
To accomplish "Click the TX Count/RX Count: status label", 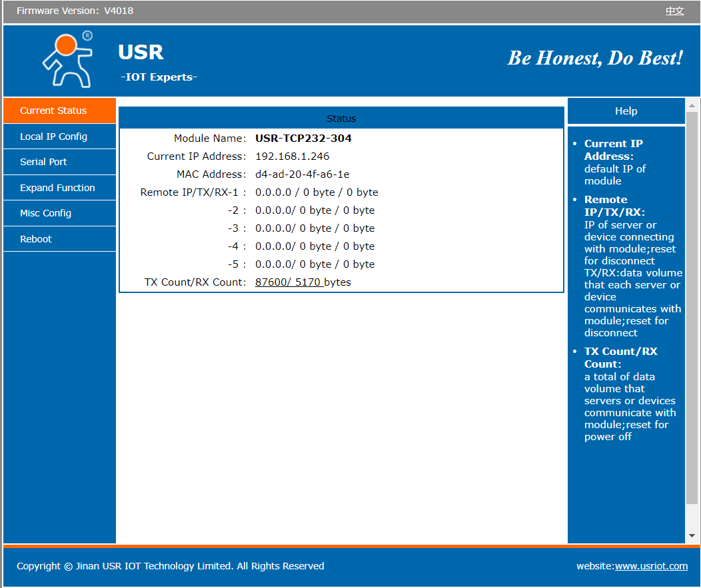I will [195, 282].
